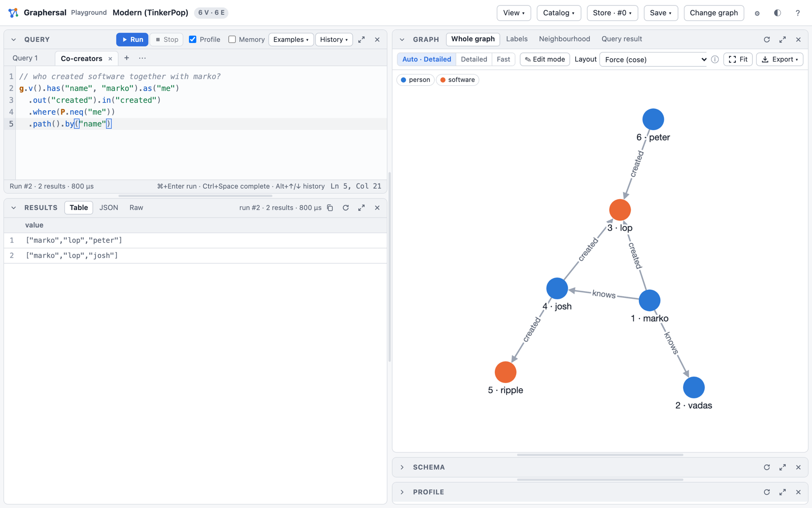Refresh the Results panel
The height and width of the screenshot is (508, 812).
pos(346,208)
